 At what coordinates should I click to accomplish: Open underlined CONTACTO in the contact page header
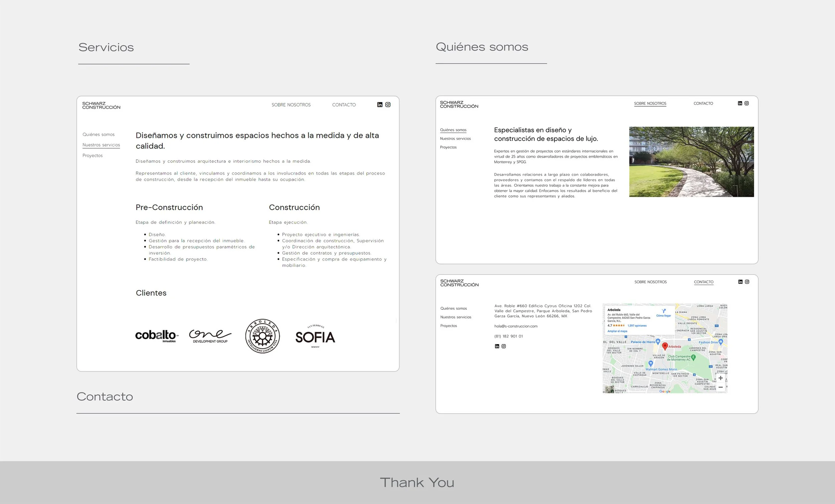pos(703,282)
